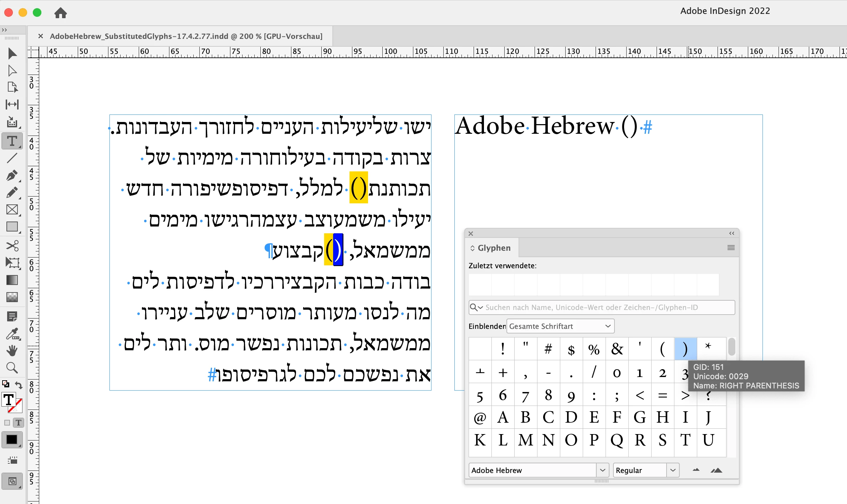The image size is (847, 504).
Task: Select the Hand tool
Action: pos(12,351)
